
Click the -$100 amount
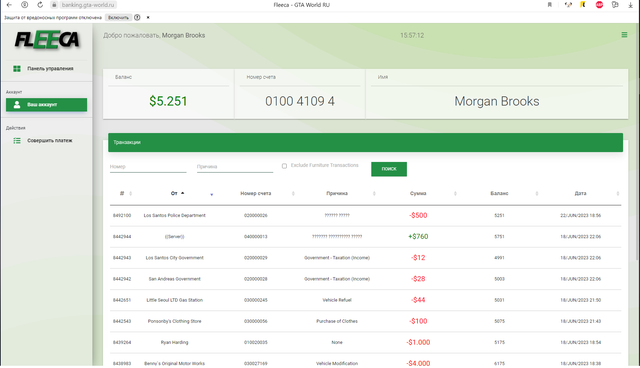point(418,321)
